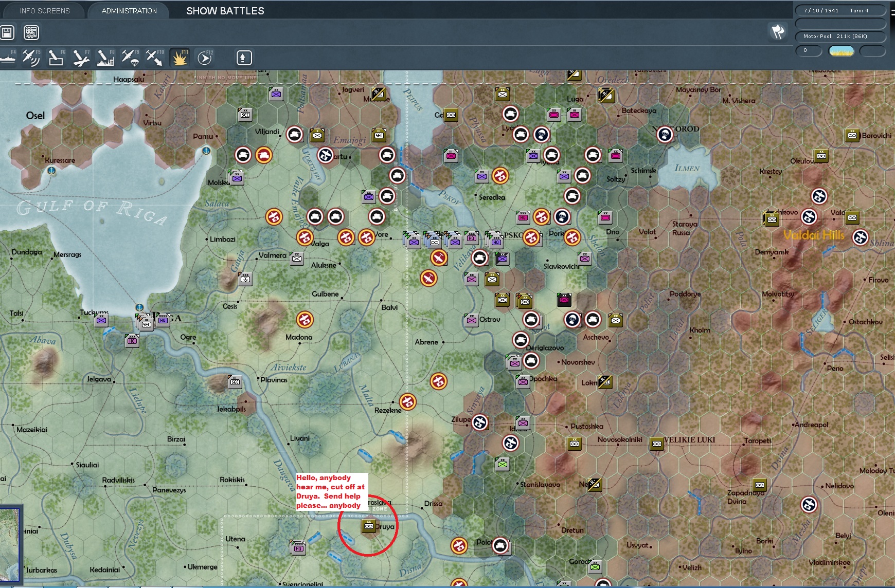
Task: Select the Soviet unit at Borovichi
Action: pos(852,136)
